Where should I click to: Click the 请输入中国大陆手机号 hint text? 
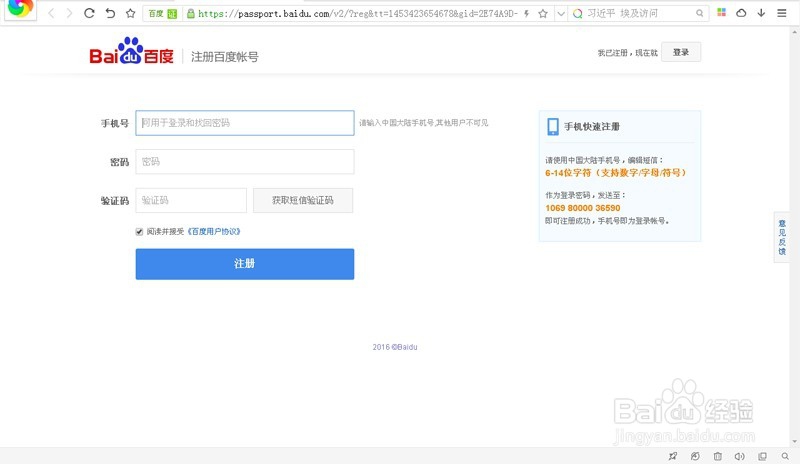[423, 123]
